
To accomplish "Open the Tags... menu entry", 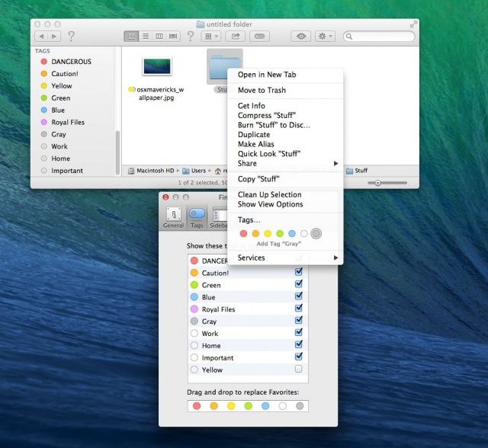I will pyautogui.click(x=285, y=219).
